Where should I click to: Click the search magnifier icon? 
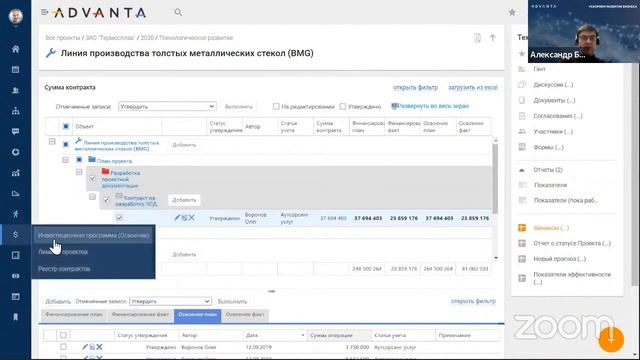178,13
